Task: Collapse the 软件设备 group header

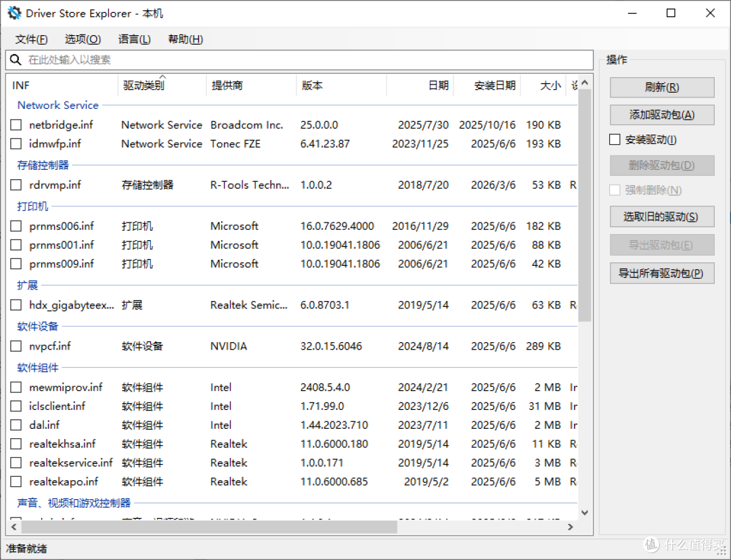Action: [x=38, y=326]
